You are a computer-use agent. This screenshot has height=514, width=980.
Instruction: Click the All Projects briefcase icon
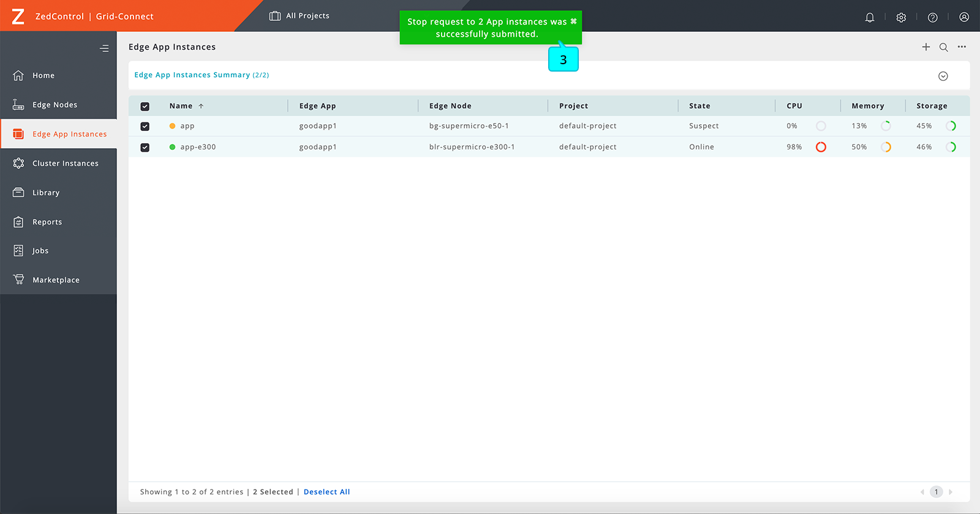pyautogui.click(x=275, y=16)
